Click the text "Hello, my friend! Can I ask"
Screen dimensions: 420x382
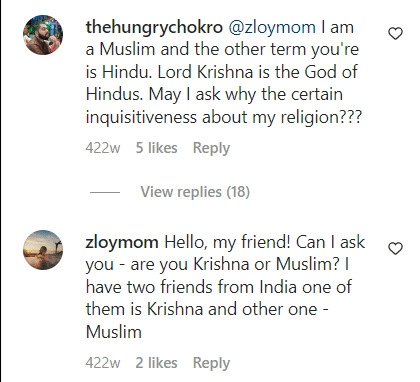[265, 243]
